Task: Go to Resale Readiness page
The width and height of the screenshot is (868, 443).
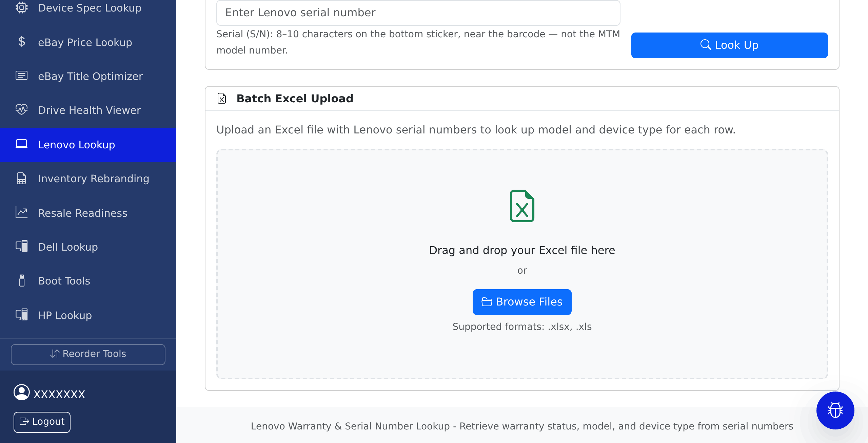Action: coord(88,213)
